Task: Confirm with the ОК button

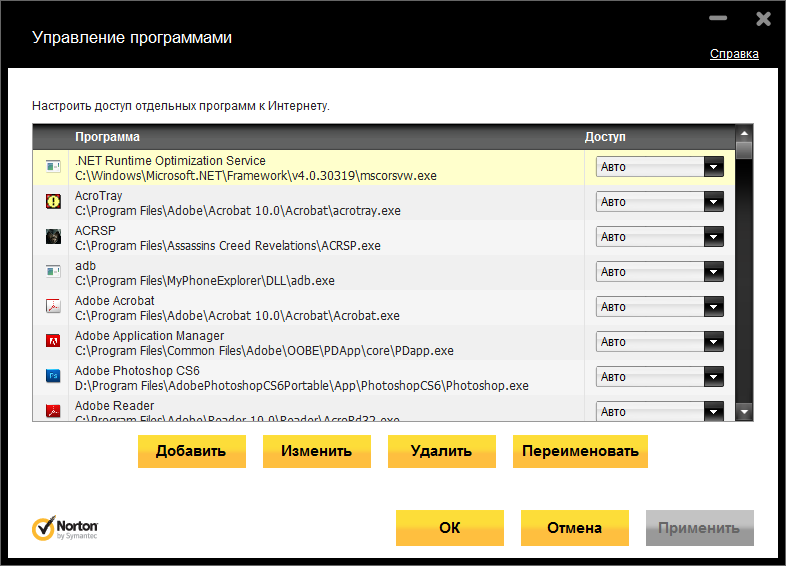Action: click(450, 528)
